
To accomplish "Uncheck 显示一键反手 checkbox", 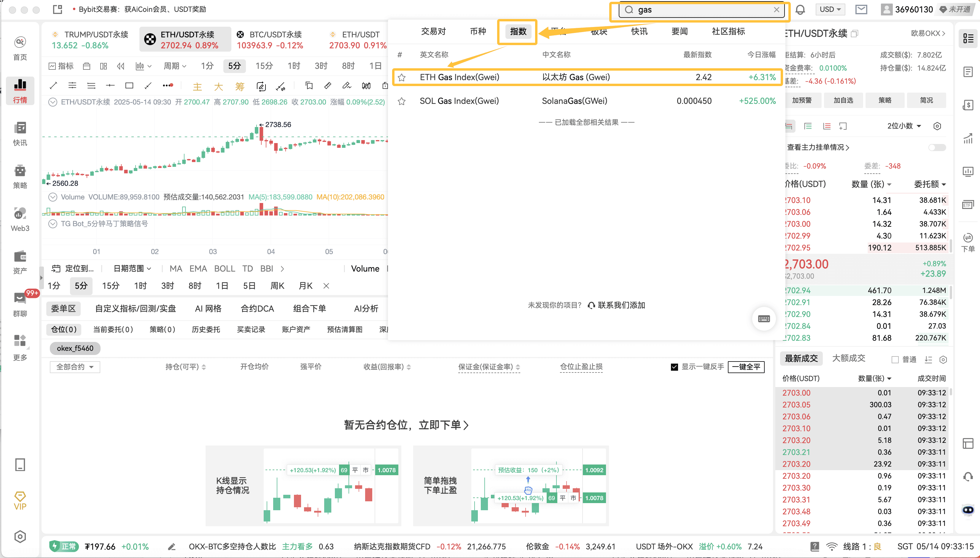I will pyautogui.click(x=674, y=367).
